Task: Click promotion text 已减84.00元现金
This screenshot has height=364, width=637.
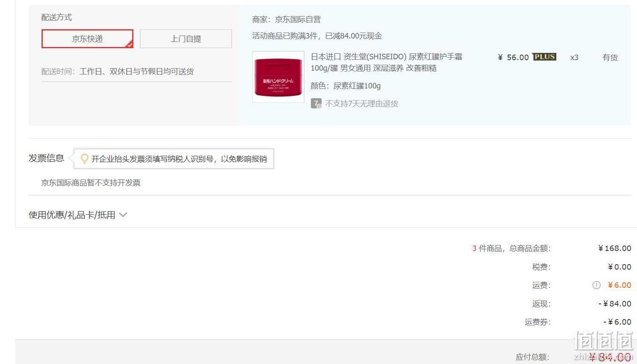Action: click(353, 36)
